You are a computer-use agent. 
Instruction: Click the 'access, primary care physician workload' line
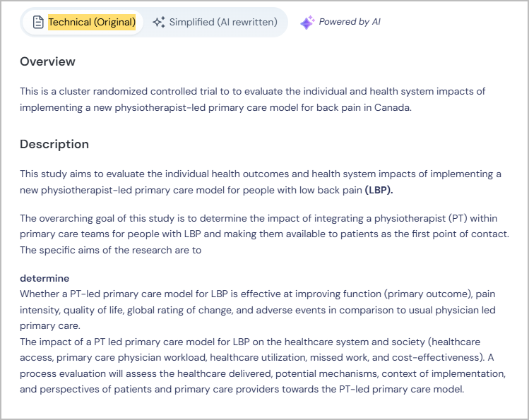[x=254, y=357]
